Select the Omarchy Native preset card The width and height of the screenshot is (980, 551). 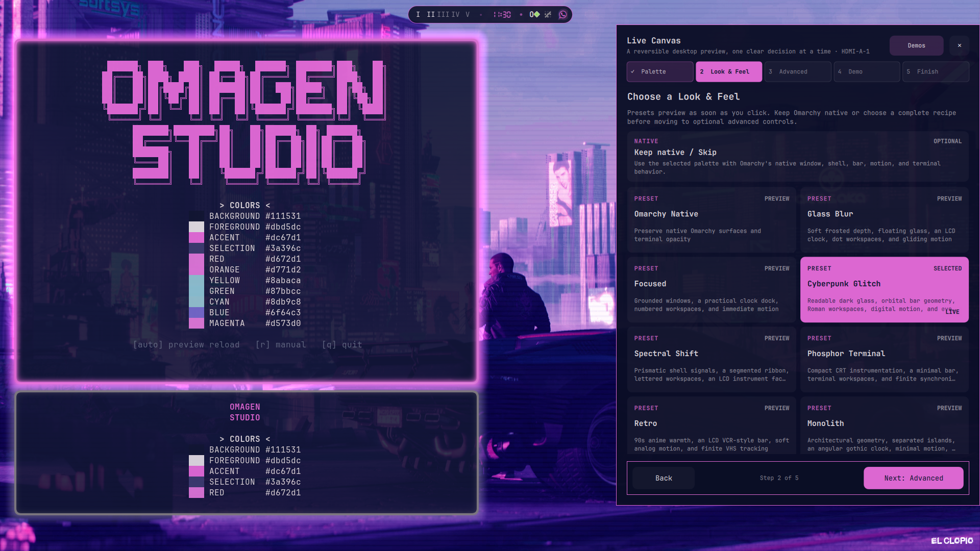coord(712,220)
